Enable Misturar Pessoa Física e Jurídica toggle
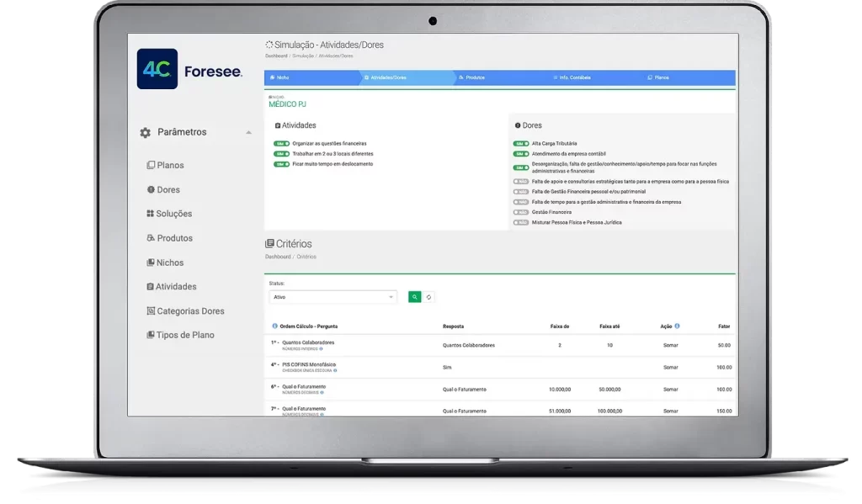Screen dimensions: 862x504 tap(520, 222)
